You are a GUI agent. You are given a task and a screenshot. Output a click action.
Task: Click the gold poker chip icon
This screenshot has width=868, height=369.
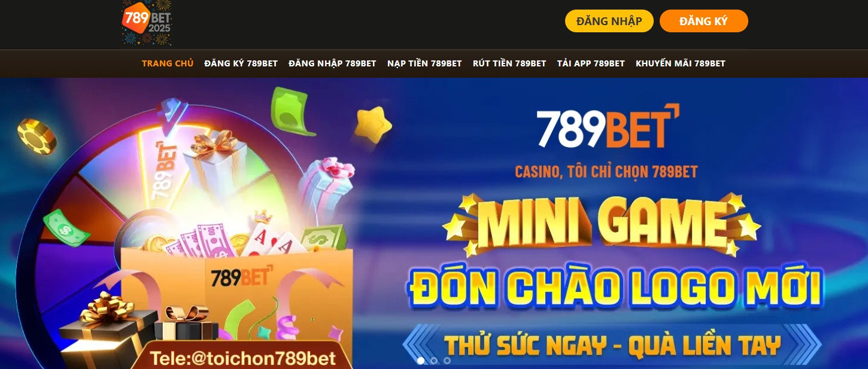(37, 136)
